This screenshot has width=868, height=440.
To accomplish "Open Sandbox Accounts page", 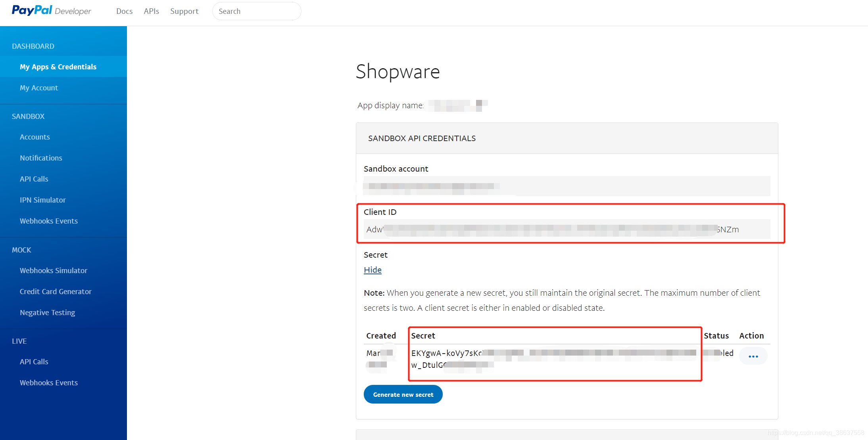I will pos(35,137).
